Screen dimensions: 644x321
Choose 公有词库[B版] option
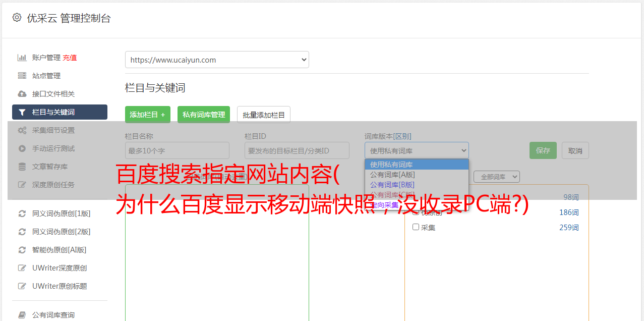(x=417, y=185)
